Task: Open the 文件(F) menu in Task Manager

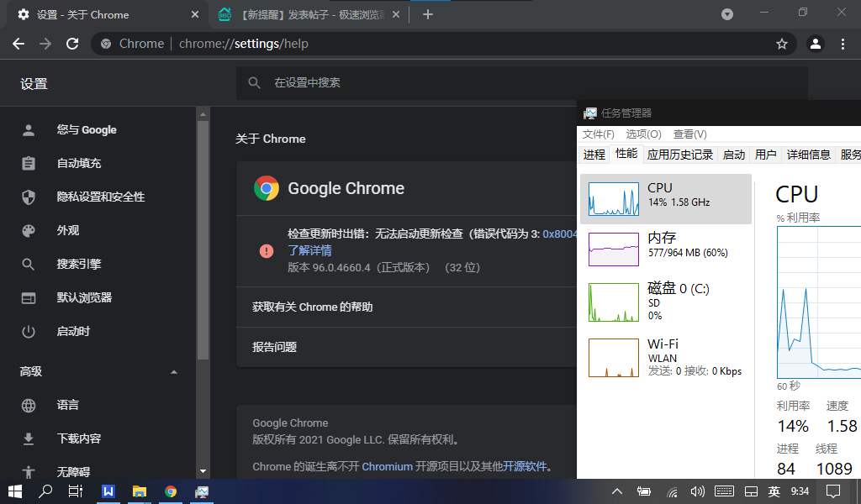Action: (x=598, y=134)
